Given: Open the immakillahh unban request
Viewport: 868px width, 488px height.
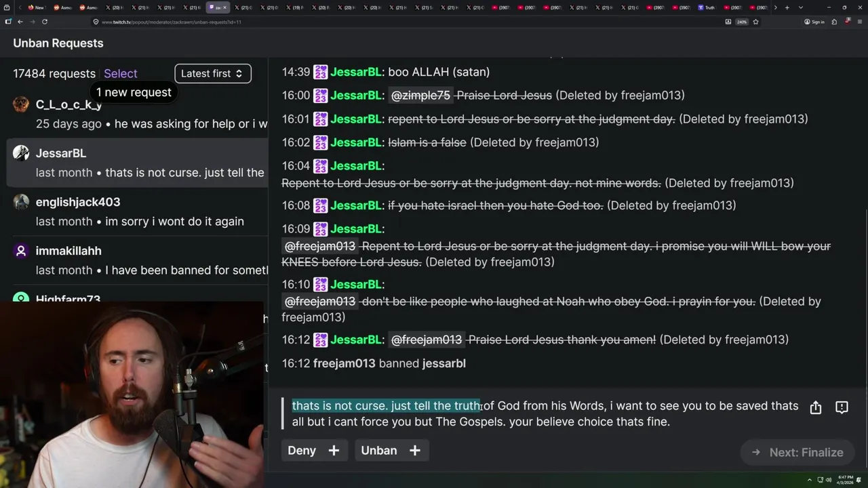Looking at the screenshot, I should (138, 260).
